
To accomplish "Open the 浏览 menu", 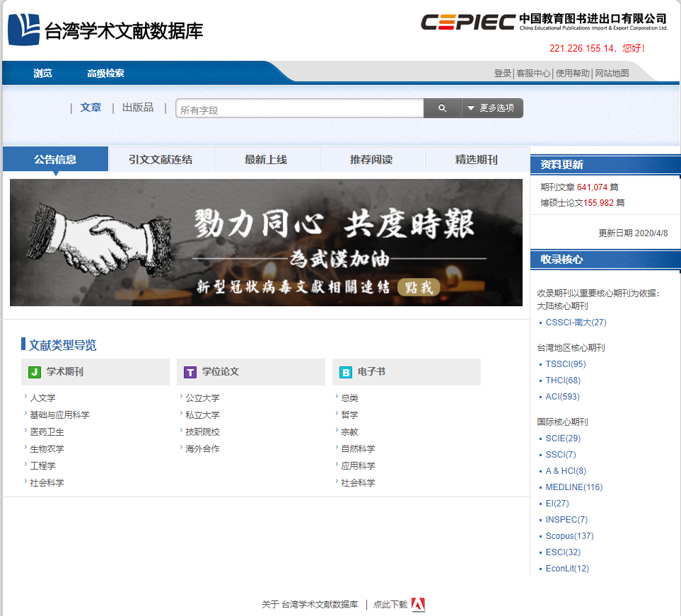I will pyautogui.click(x=42, y=73).
